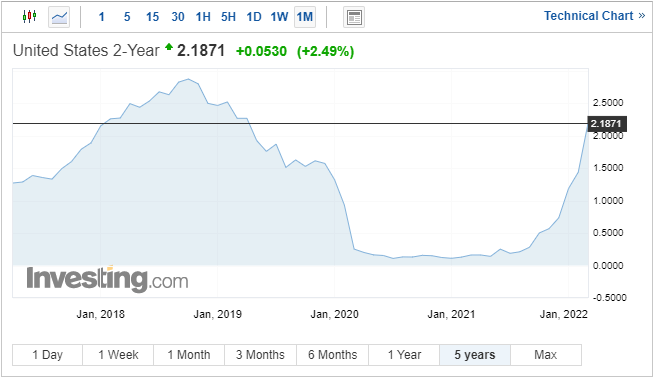The width and height of the screenshot is (654, 379).
Task: Click the bold 2.1871 current yield
Action: tap(201, 50)
